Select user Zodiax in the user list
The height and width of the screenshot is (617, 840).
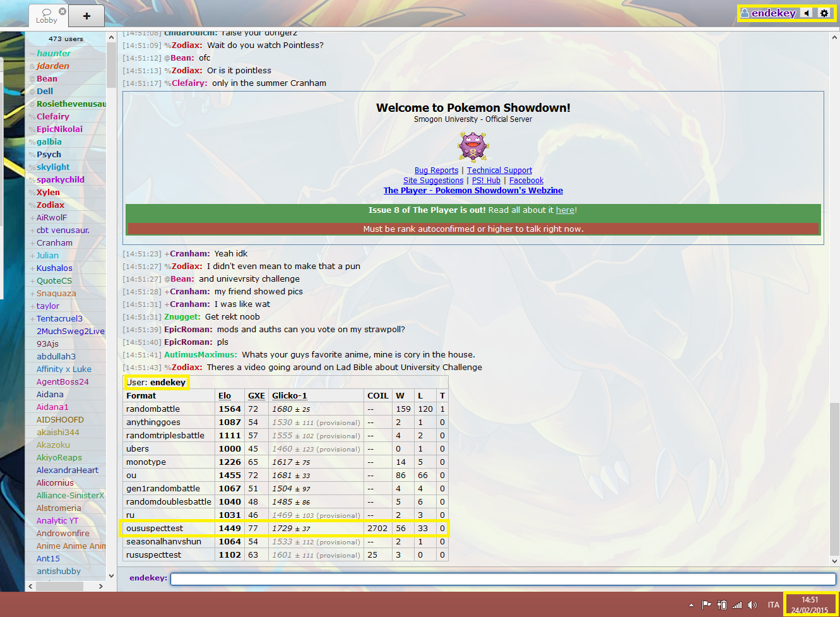pyautogui.click(x=50, y=205)
